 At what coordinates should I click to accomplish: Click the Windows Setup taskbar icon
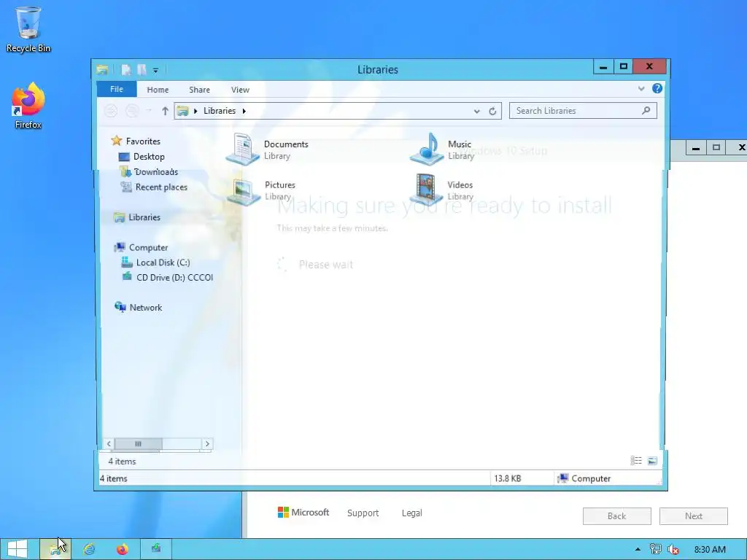coord(156,549)
